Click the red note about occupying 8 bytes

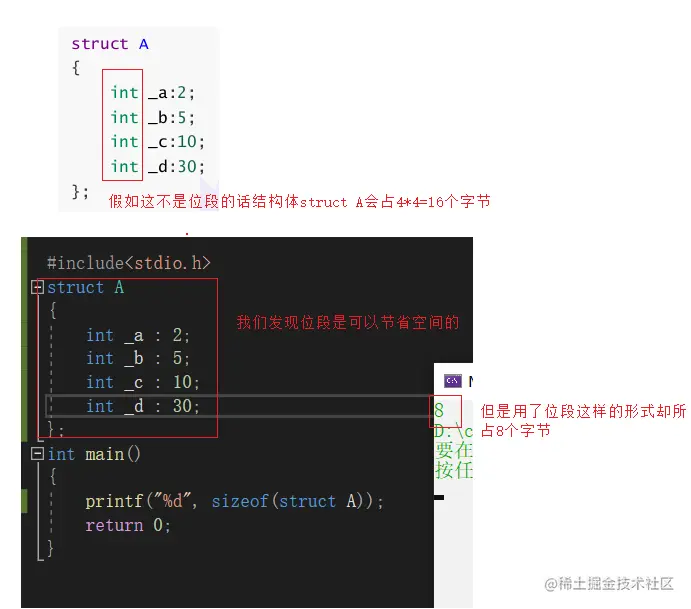tap(583, 420)
